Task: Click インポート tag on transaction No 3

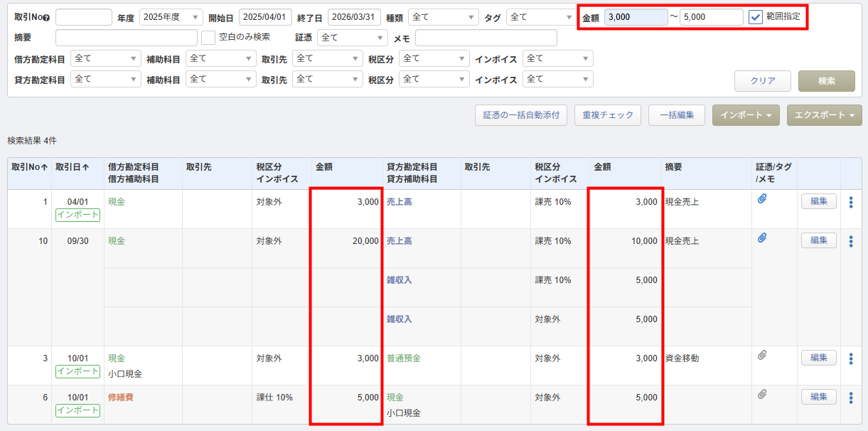Action: tap(77, 371)
